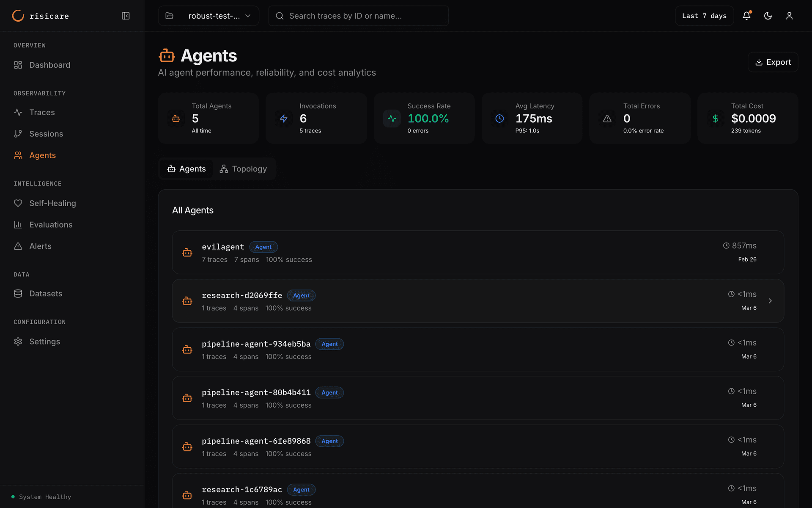The width and height of the screenshot is (812, 508).
Task: Toggle the risicare logo spinner
Action: (x=18, y=16)
